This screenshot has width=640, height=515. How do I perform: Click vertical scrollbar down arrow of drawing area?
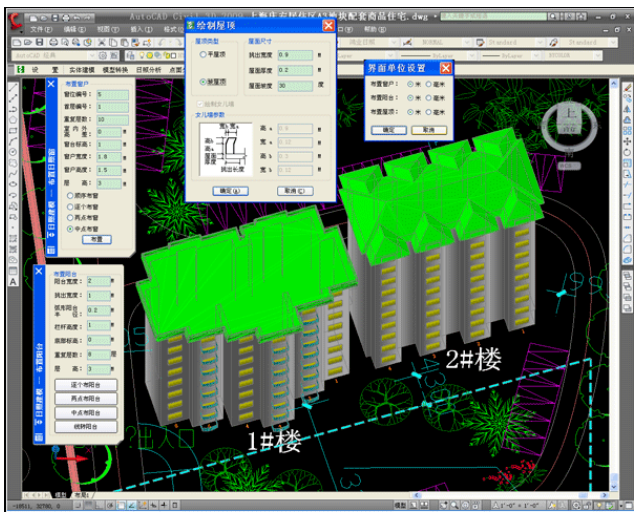pyautogui.click(x=614, y=486)
